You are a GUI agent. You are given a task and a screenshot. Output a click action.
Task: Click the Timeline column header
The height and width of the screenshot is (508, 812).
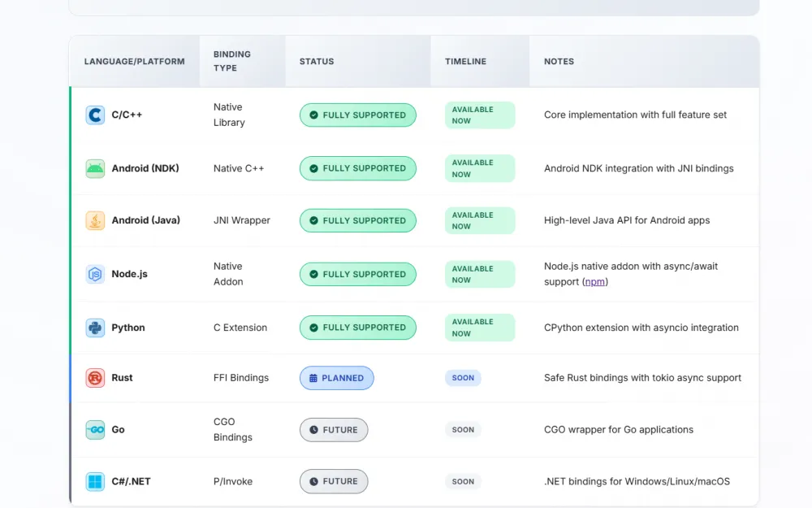pos(465,61)
